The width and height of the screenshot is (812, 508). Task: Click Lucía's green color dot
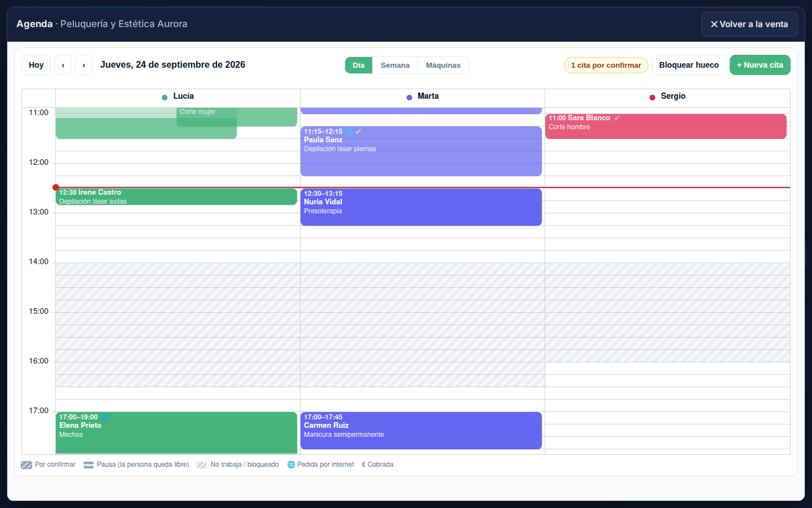click(165, 98)
